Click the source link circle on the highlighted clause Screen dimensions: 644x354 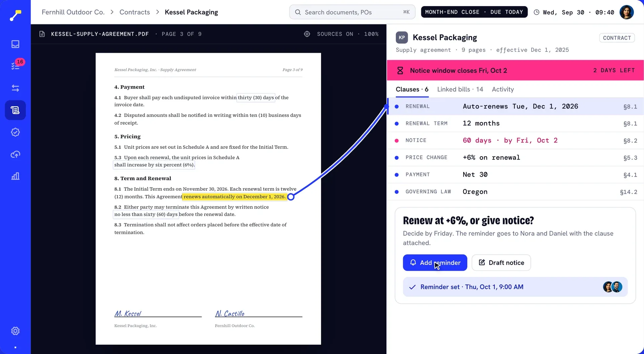click(291, 197)
